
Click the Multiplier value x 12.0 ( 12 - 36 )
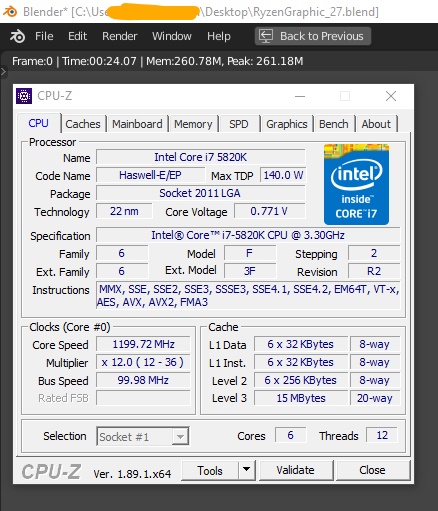[143, 362]
